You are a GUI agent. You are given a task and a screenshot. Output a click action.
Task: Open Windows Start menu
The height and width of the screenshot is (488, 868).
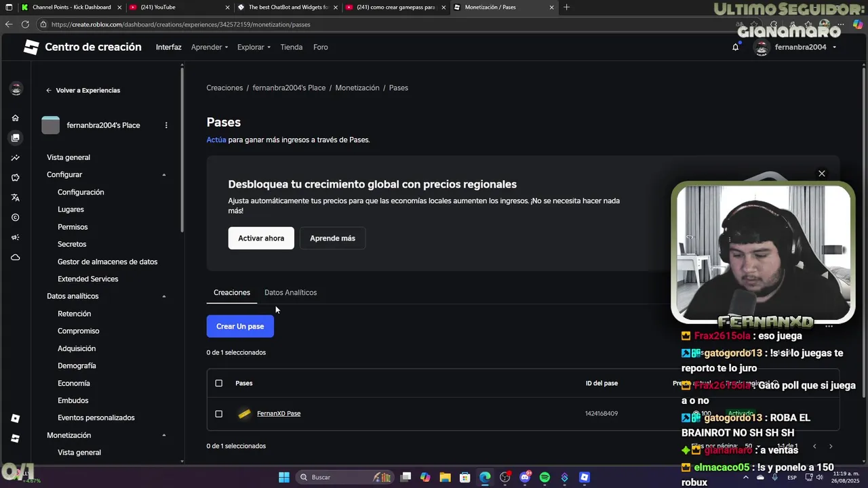tap(284, 477)
